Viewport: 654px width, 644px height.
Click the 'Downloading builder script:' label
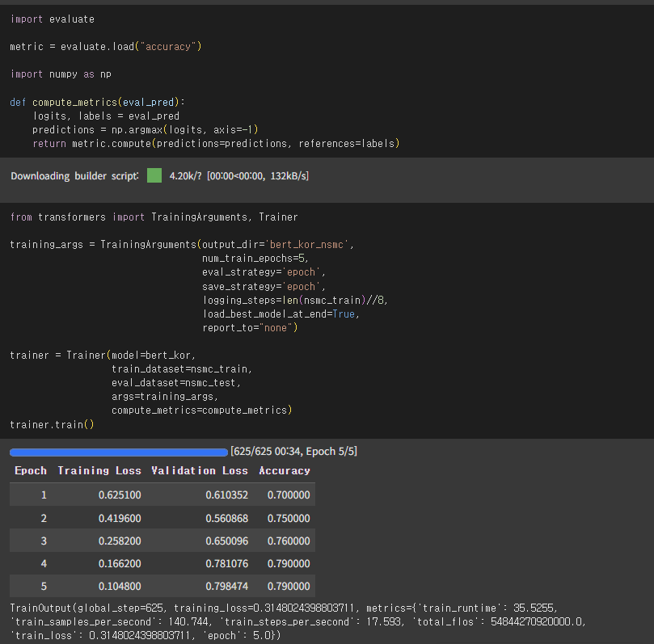pyautogui.click(x=74, y=176)
